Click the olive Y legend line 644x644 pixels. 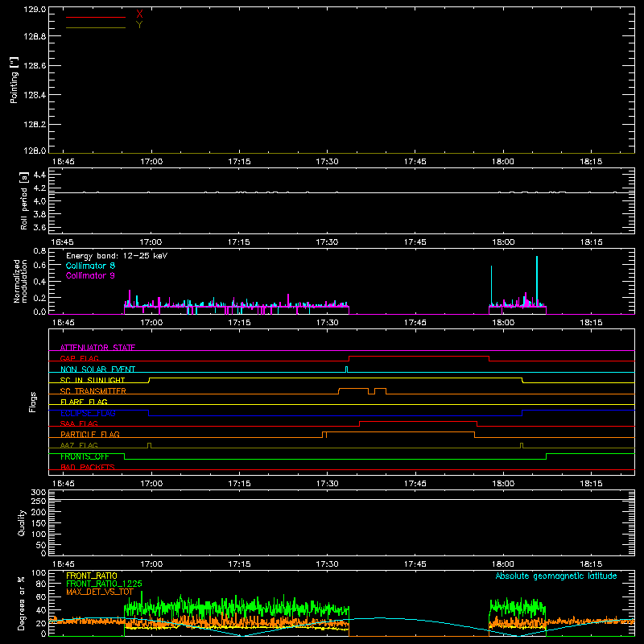96,27
